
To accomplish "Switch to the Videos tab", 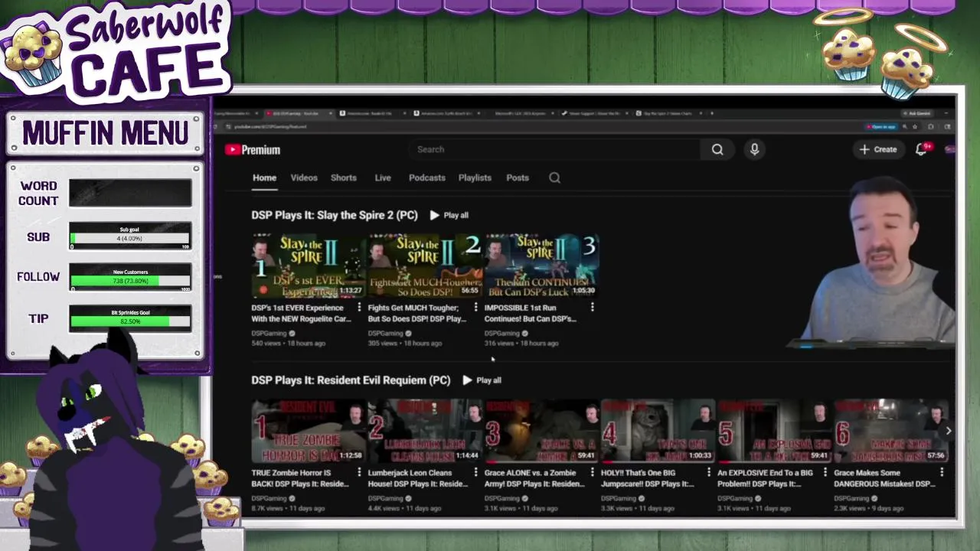I will click(x=304, y=178).
